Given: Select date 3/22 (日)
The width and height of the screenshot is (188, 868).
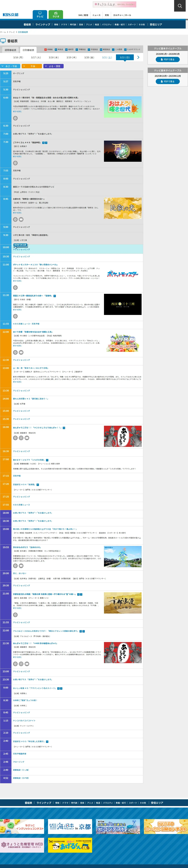Looking at the screenshot, I should 125,57.
